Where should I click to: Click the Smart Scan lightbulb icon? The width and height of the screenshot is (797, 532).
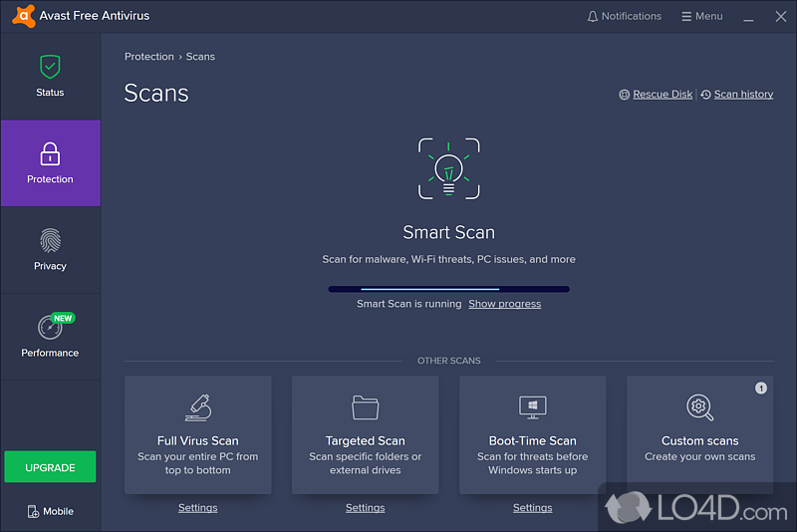[x=449, y=168]
